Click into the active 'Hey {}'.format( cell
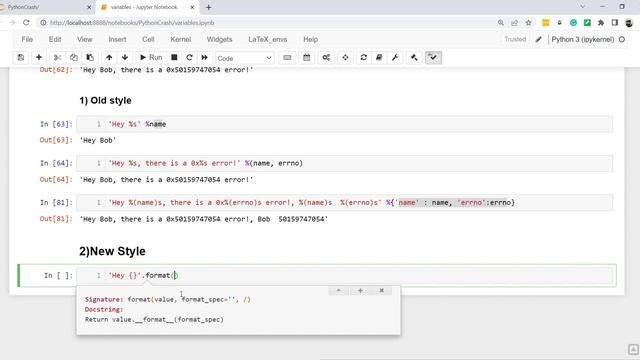Viewport: 640px width, 360px height. (344, 276)
